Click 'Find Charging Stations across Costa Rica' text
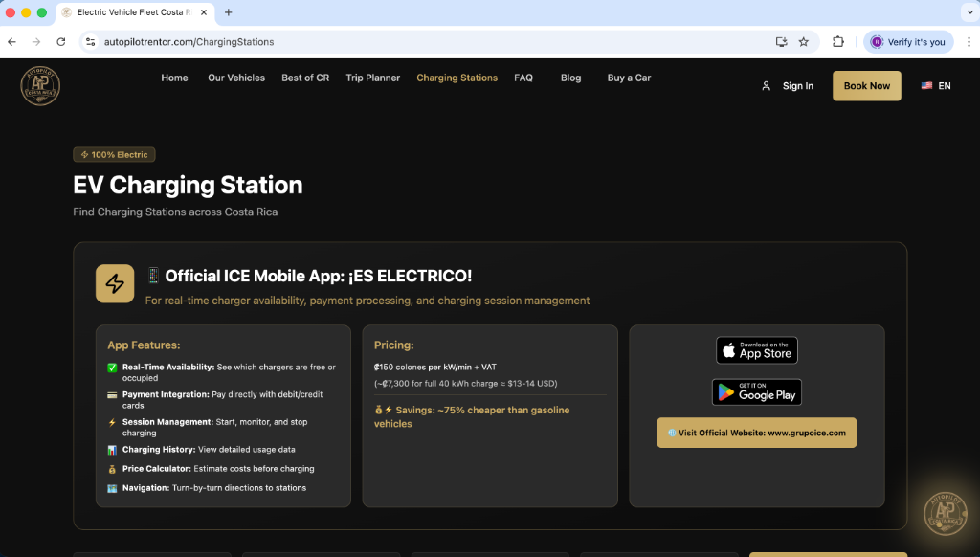980x557 pixels. 176,212
